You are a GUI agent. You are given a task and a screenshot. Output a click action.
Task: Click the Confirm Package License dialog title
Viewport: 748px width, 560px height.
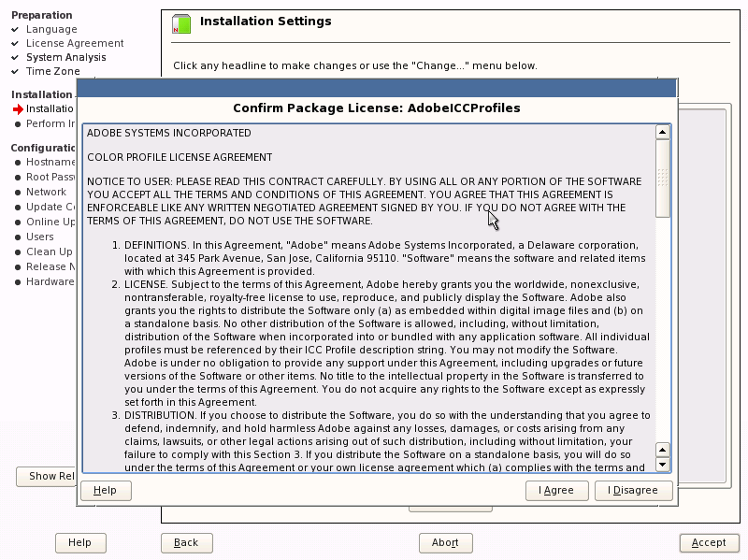[377, 108]
